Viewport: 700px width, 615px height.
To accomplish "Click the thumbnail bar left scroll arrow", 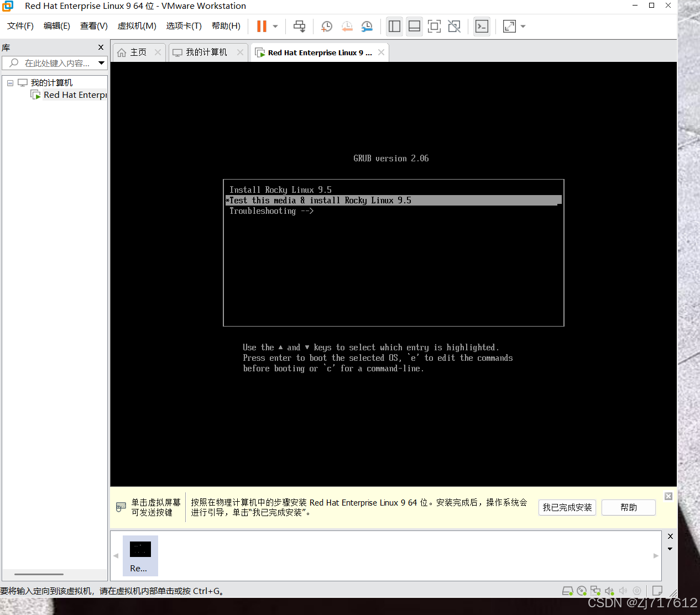I will coord(116,556).
